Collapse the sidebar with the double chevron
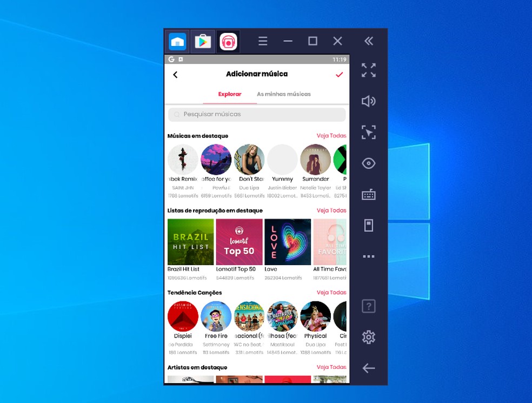 (368, 41)
